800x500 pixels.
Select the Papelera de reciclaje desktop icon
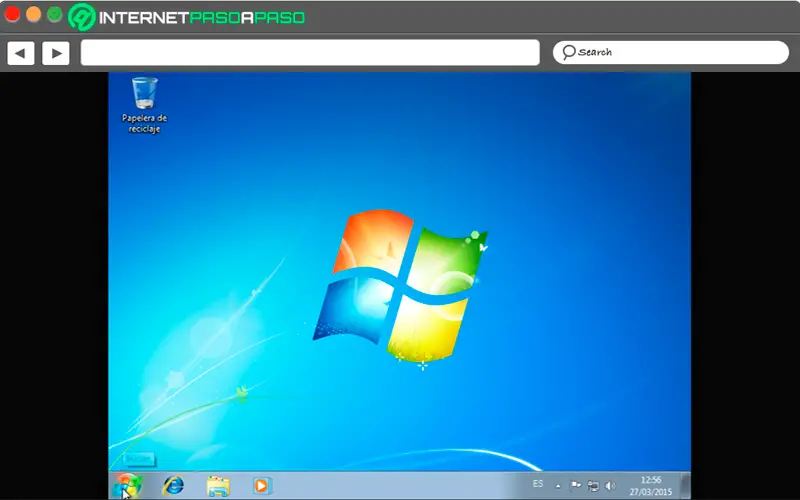[x=144, y=105]
